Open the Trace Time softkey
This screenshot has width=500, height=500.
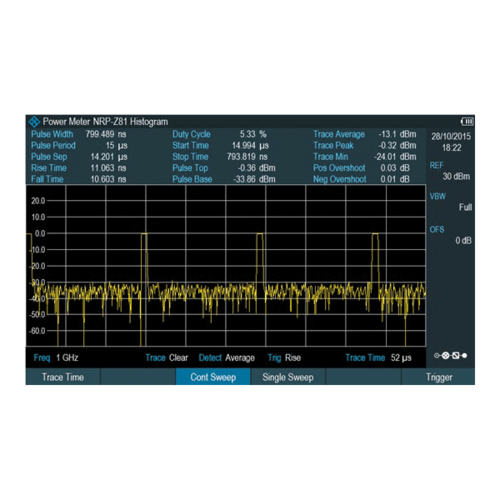[x=63, y=377]
